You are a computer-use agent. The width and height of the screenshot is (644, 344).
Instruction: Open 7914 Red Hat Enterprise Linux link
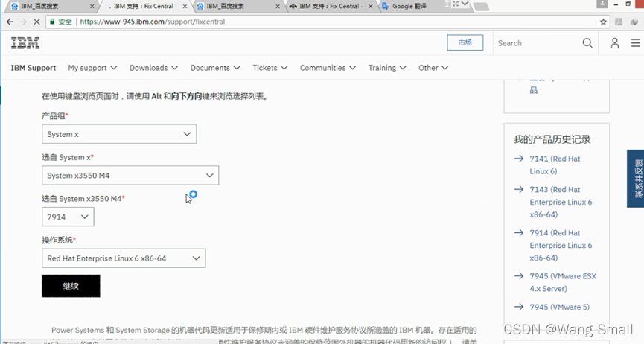click(x=561, y=246)
